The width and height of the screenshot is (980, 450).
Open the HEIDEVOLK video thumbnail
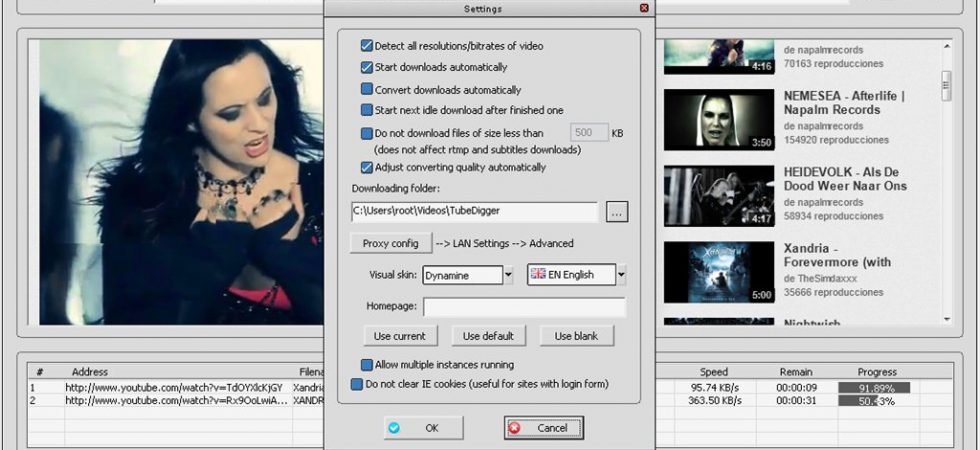pyautogui.click(x=719, y=196)
